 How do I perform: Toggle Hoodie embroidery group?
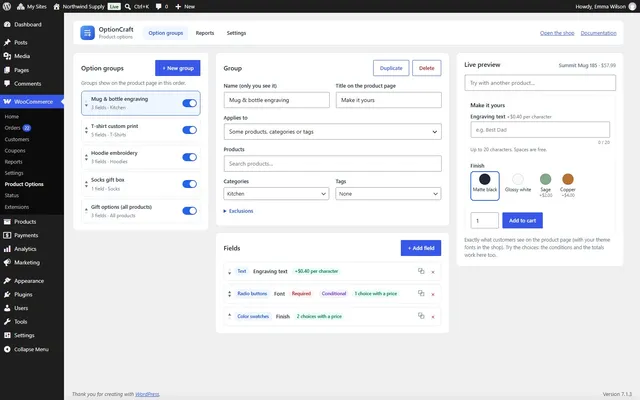coord(189,157)
